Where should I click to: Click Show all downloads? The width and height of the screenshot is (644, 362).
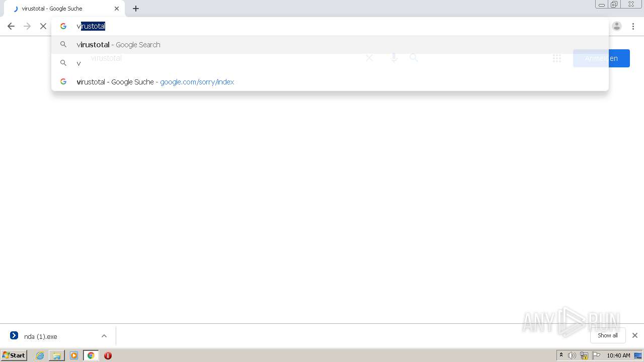pos(608,335)
